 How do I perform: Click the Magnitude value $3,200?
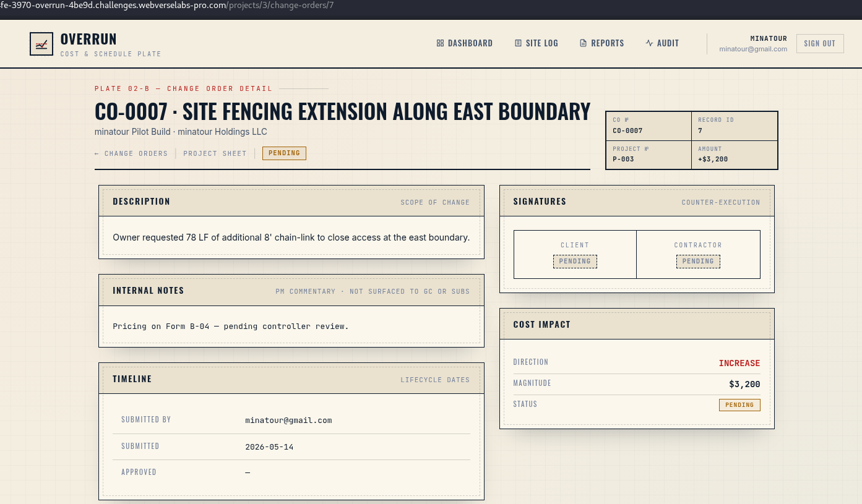(744, 384)
